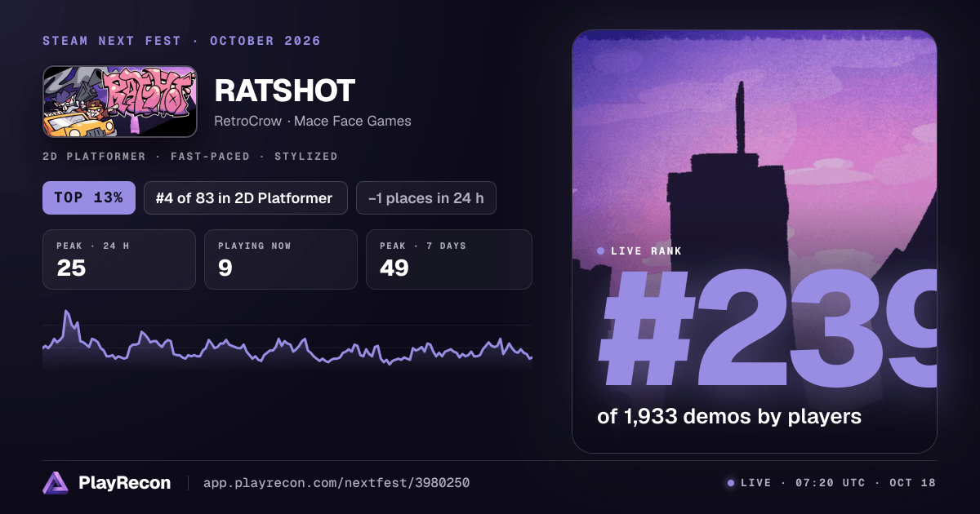Click the '2D PLATFORMER · FAST-PACED · STYLIZED' tags line

click(190, 156)
